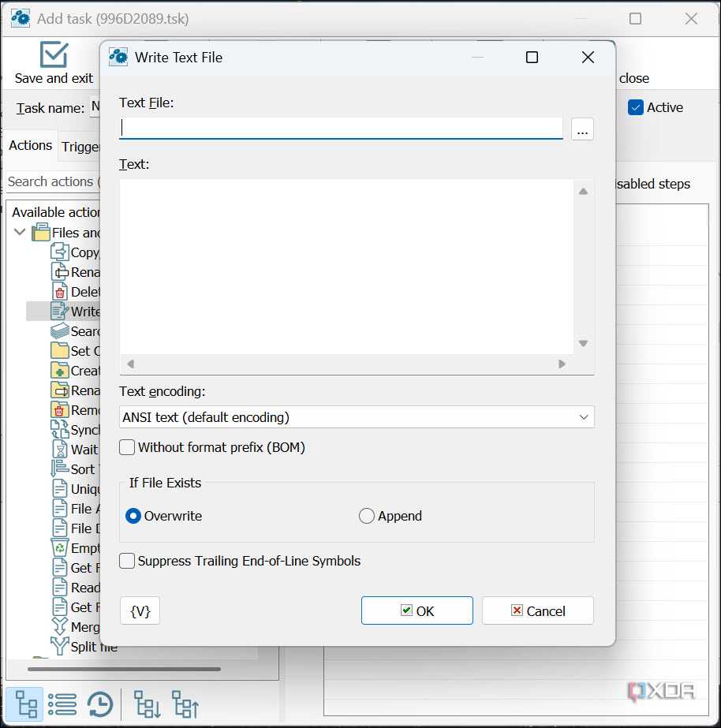
Task: Select the Merge files action icon
Action: [x=60, y=627]
